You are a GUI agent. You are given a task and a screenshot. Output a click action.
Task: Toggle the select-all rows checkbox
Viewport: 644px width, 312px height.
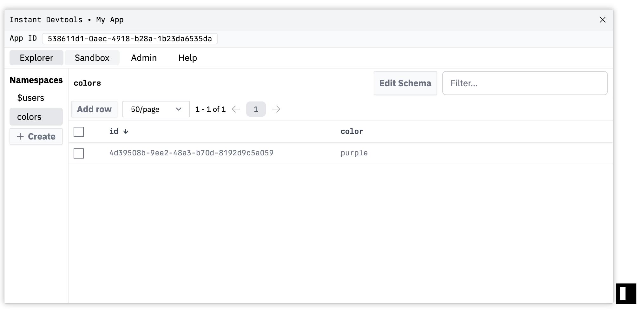(x=79, y=132)
